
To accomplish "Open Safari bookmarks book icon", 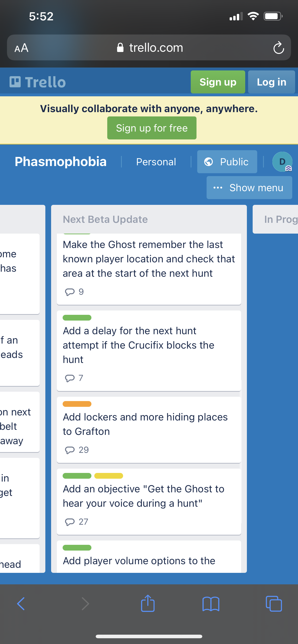I will (211, 604).
